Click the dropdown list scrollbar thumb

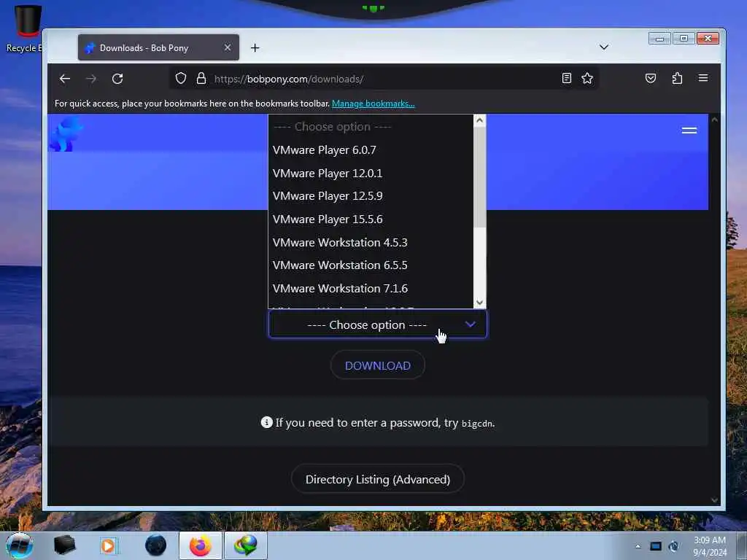480,176
